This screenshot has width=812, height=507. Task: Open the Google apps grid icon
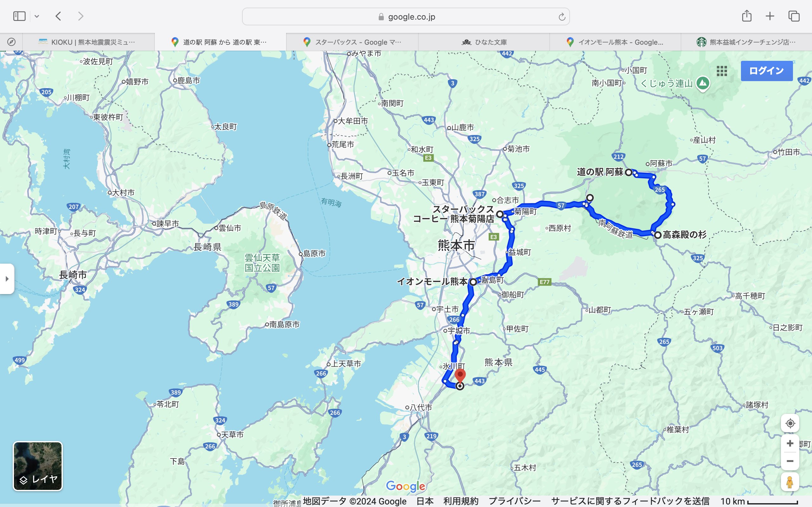pyautogui.click(x=722, y=71)
